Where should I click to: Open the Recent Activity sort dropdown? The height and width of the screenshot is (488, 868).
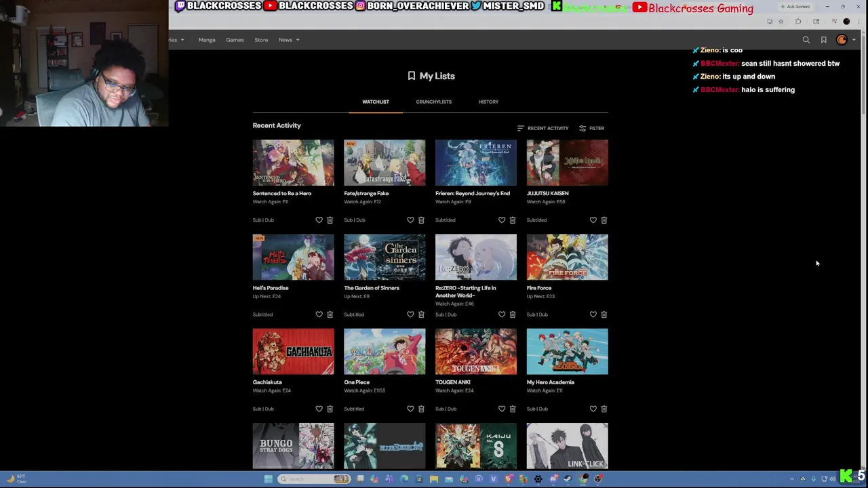(x=542, y=128)
